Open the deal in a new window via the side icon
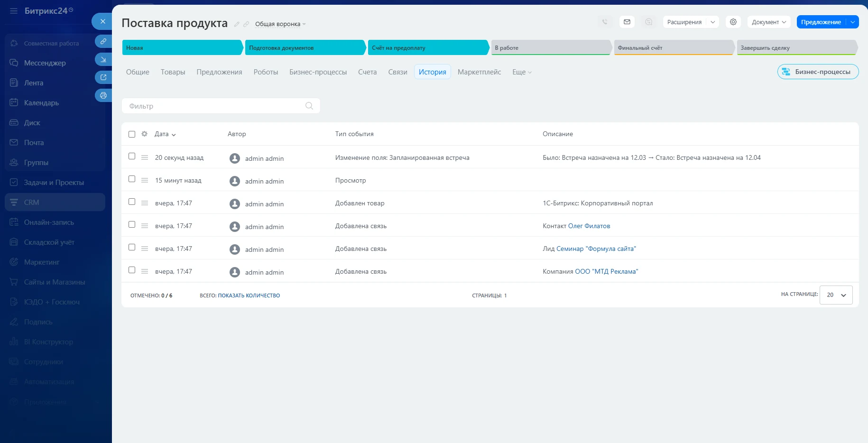Screen dimensions: 868x443 pyautogui.click(x=103, y=77)
